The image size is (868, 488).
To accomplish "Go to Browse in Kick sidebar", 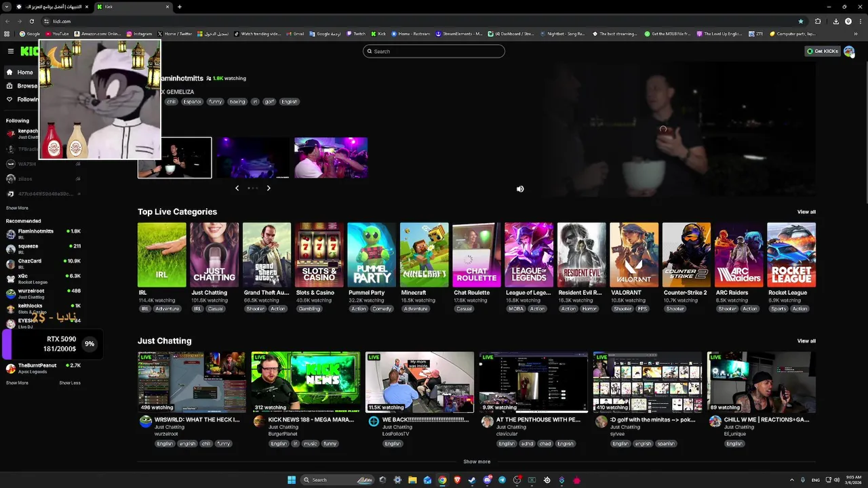I will (22, 86).
